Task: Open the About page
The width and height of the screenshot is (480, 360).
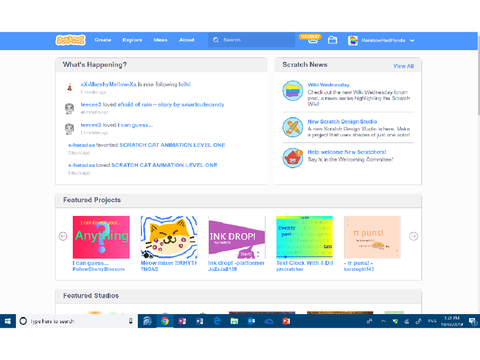Action: [x=187, y=40]
